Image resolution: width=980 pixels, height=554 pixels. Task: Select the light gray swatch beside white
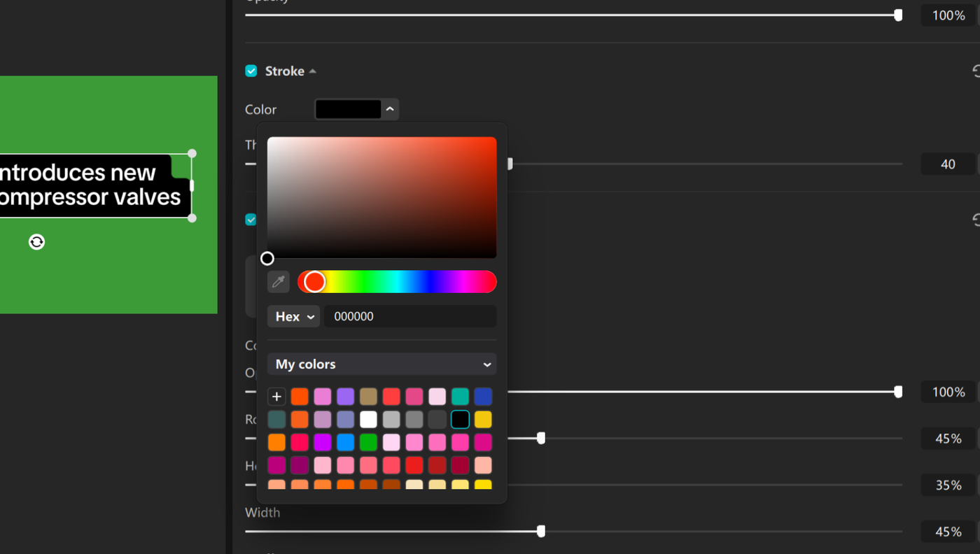[x=391, y=420]
